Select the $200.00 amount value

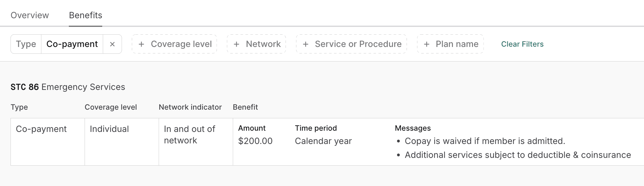coord(255,141)
